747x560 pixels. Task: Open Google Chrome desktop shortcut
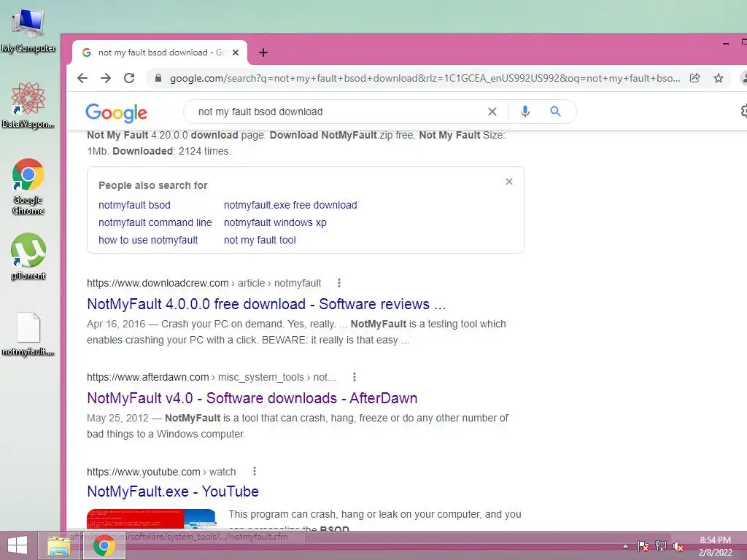tap(28, 186)
